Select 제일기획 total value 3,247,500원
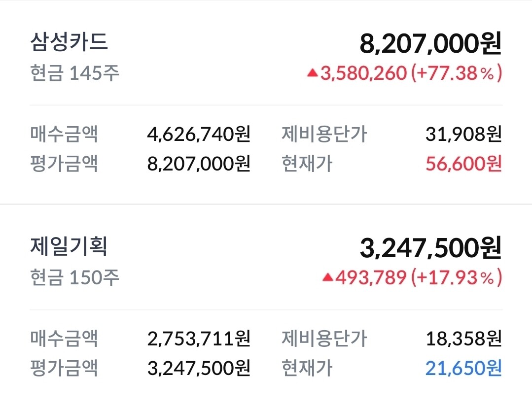 [x=430, y=248]
